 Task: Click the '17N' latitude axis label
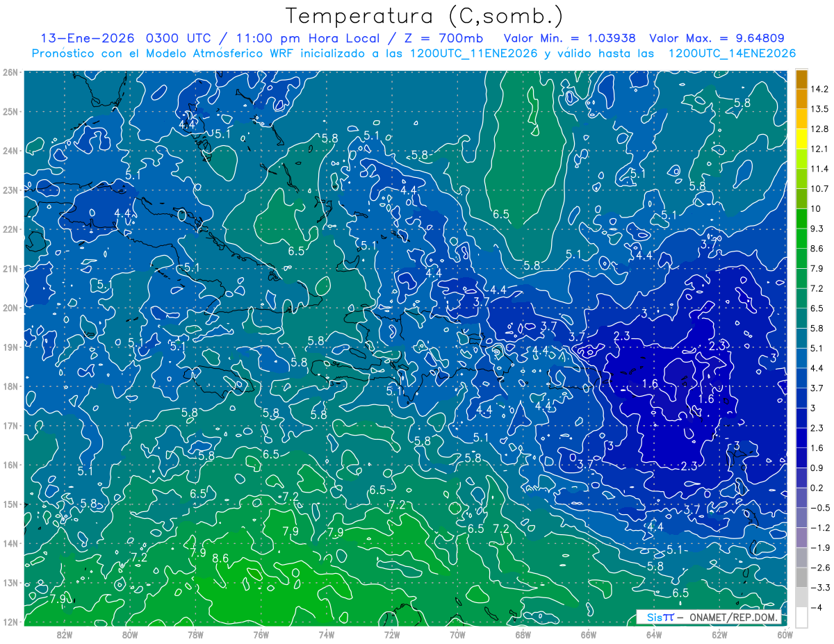click(x=10, y=426)
